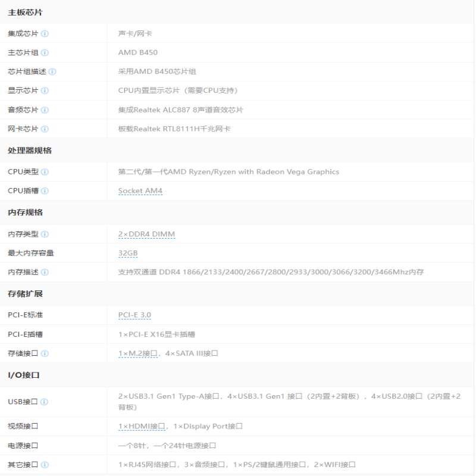Click the help icon after 芯片组描述
The image size is (476, 476).
click(52, 72)
